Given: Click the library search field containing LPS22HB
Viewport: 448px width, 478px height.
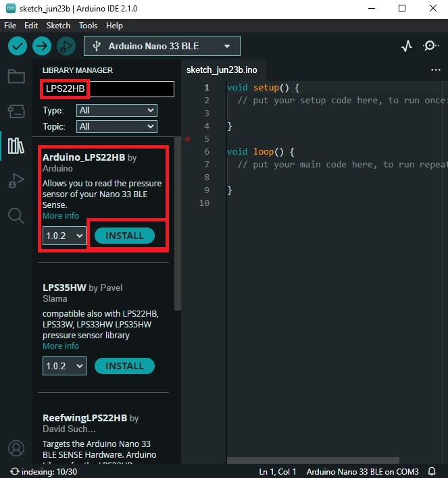Looking at the screenshot, I should tap(107, 89).
